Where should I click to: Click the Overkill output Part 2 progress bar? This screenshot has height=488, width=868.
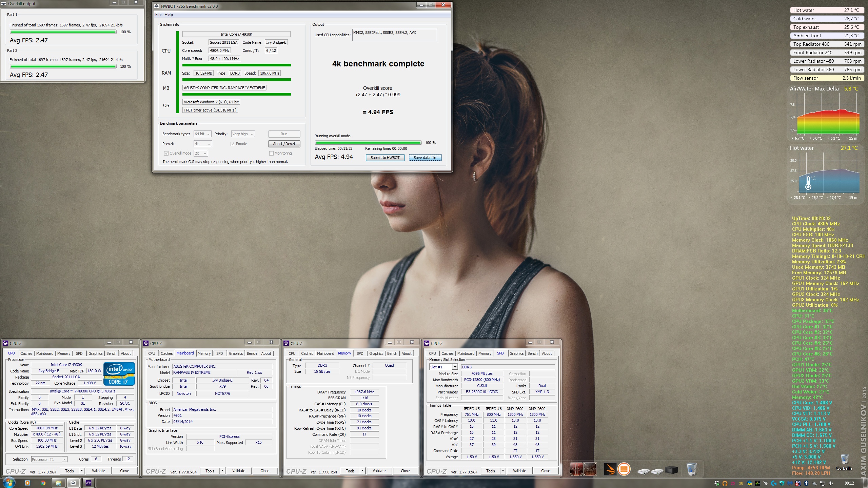[x=63, y=66]
